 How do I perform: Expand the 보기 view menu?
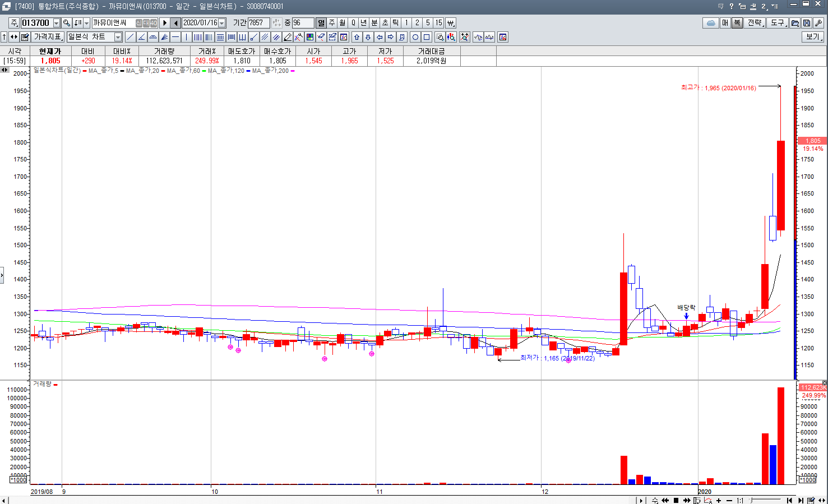(813, 37)
